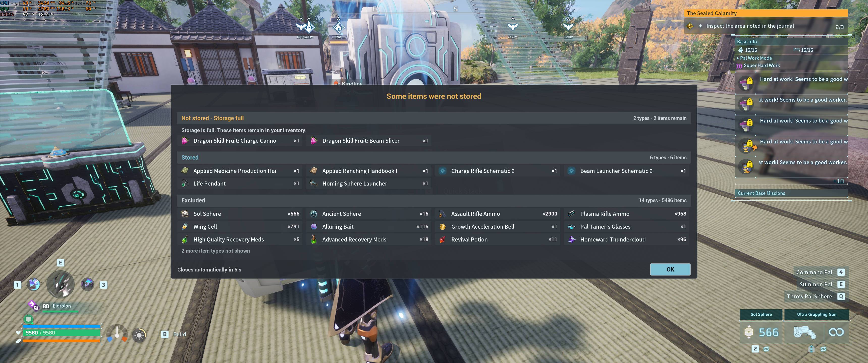Viewport: 868px width, 363px height.
Task: Select the Ultra Grappling Gun weapon icon
Action: (x=804, y=332)
